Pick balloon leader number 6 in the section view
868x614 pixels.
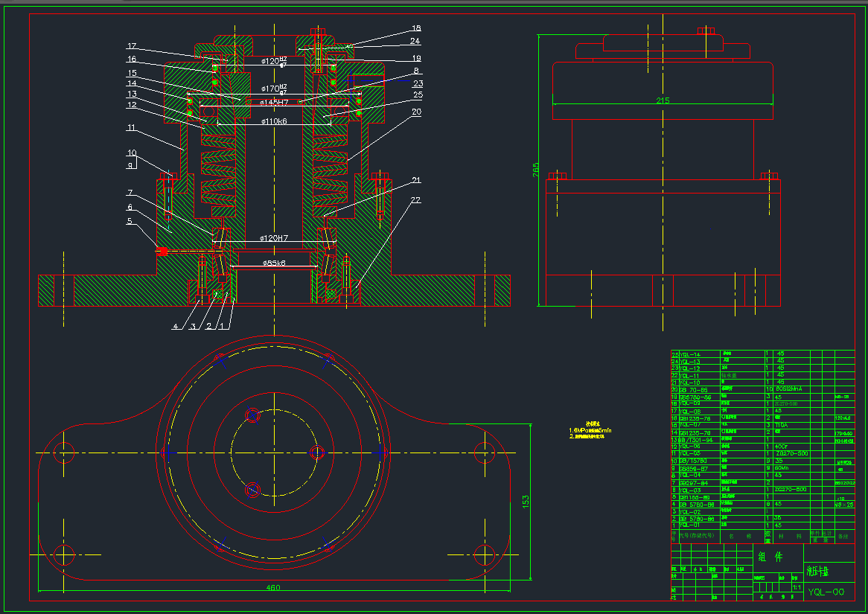click(x=130, y=207)
